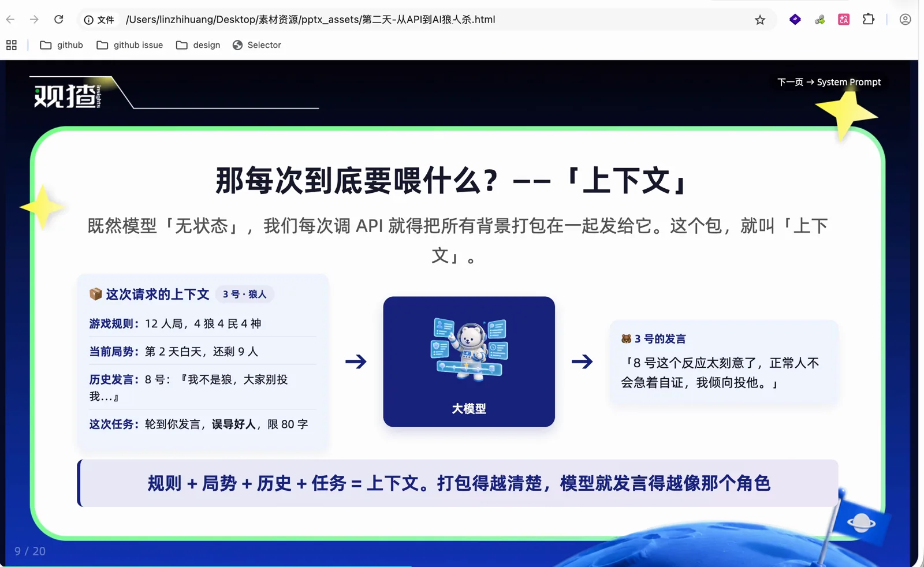Click the 这次请求的上下文 card heading
Image resolution: width=924 pixels, height=567 pixels.
(x=157, y=294)
